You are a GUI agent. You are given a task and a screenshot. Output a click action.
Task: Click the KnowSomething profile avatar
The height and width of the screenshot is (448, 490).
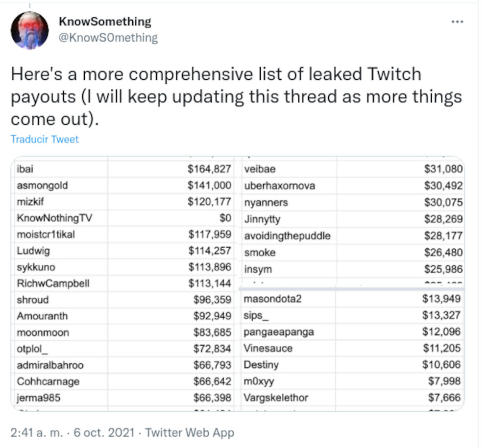click(x=30, y=30)
